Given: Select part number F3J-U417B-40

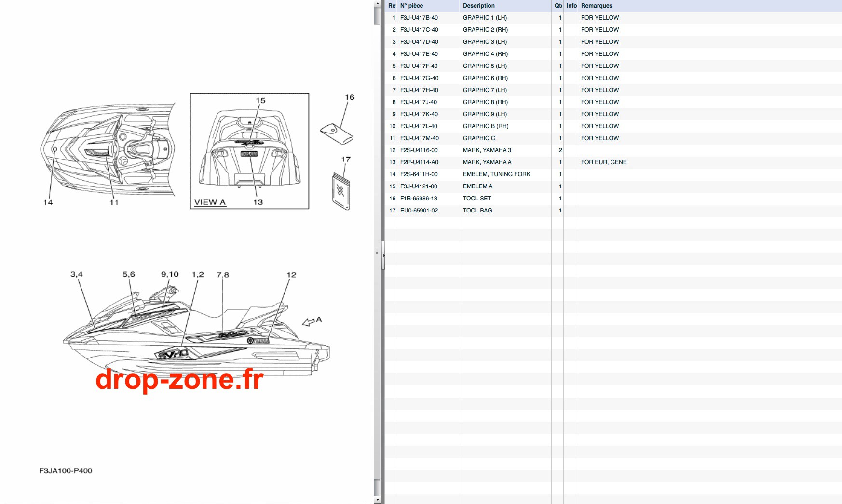Looking at the screenshot, I should 419,18.
